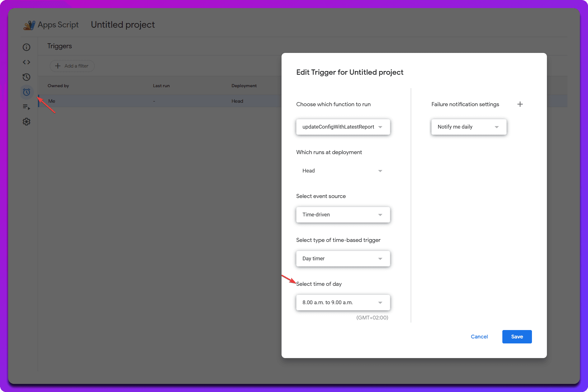This screenshot has height=392, width=588.
Task: Add a failure notification with plus icon
Action: [520, 104]
